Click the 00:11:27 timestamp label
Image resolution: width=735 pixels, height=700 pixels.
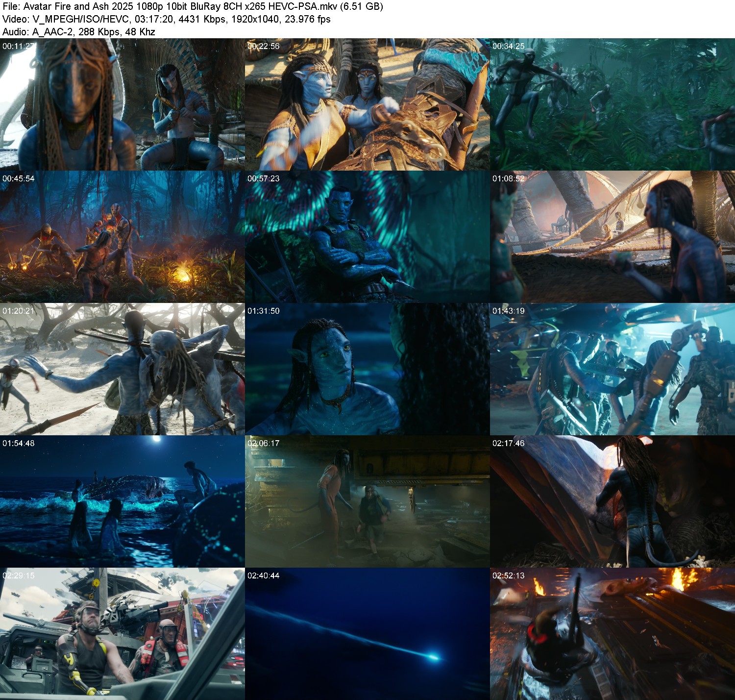(19, 46)
